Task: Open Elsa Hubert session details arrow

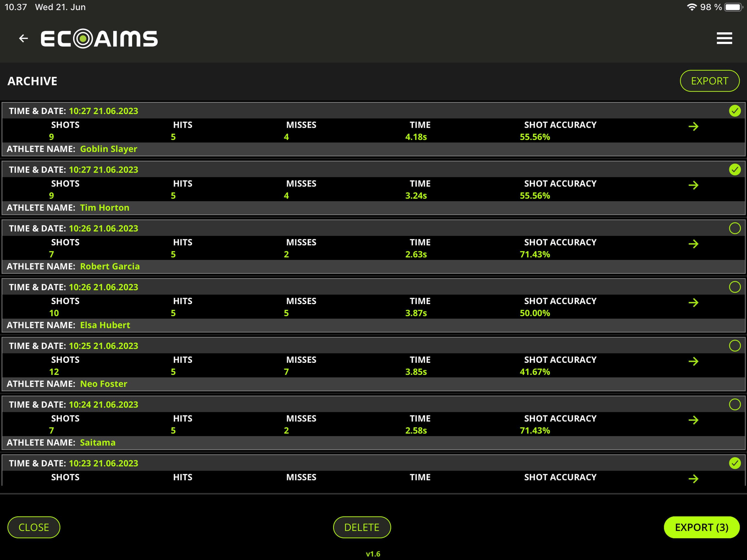Action: (693, 303)
